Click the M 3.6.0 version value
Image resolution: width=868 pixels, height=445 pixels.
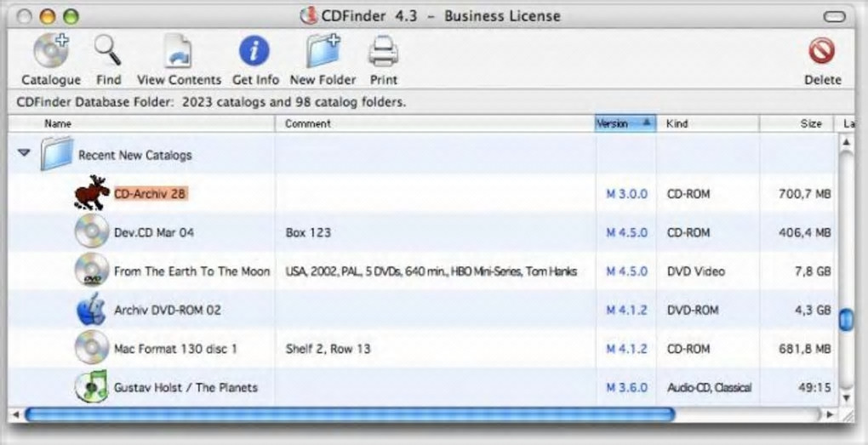pos(626,387)
